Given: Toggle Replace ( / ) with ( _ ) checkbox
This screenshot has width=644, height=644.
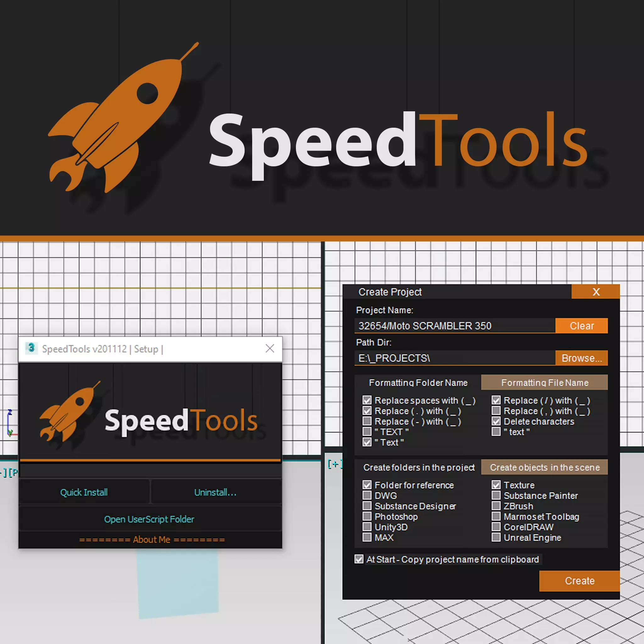Looking at the screenshot, I should 496,400.
